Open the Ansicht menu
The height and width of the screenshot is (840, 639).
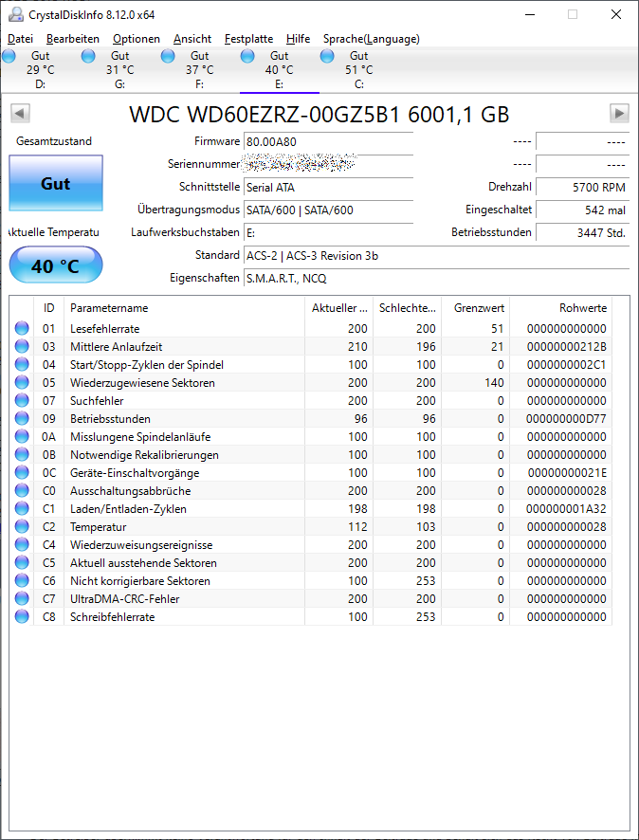pos(192,39)
